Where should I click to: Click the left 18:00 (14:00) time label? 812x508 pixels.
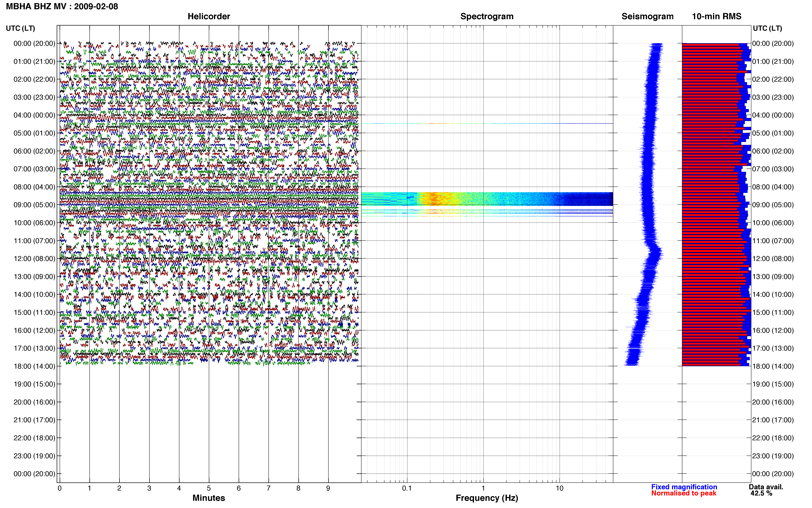click(x=34, y=366)
